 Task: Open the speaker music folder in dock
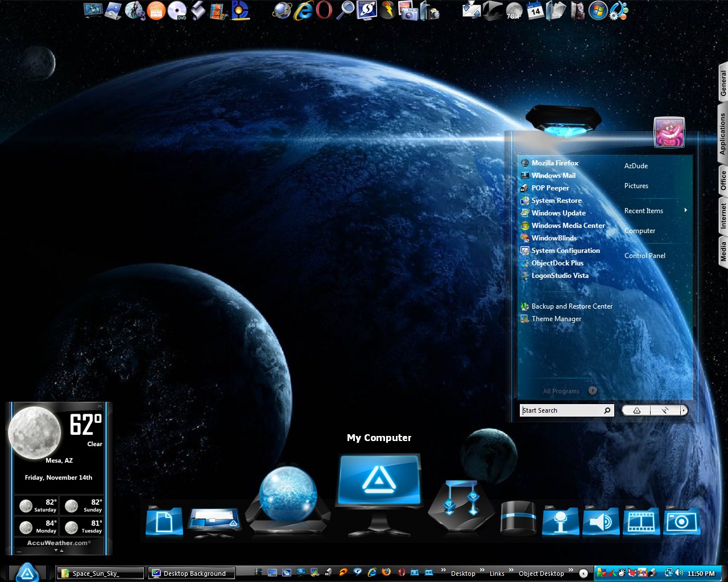click(x=601, y=521)
